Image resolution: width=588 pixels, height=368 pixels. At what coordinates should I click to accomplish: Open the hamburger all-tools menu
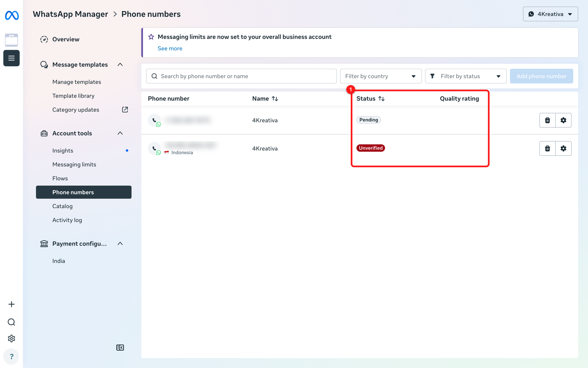[x=11, y=58]
